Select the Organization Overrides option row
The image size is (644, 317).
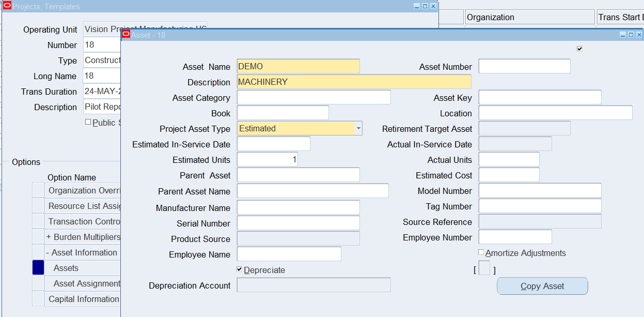pos(83,190)
